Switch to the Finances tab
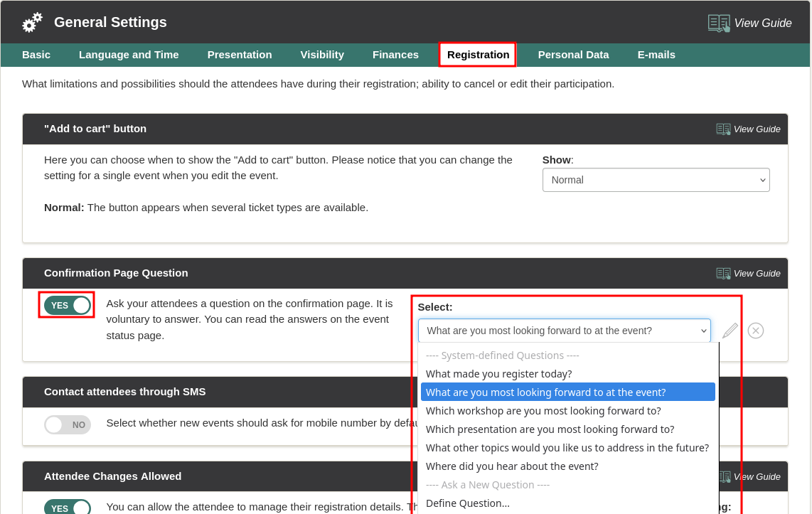Image resolution: width=812 pixels, height=514 pixels. (x=395, y=55)
